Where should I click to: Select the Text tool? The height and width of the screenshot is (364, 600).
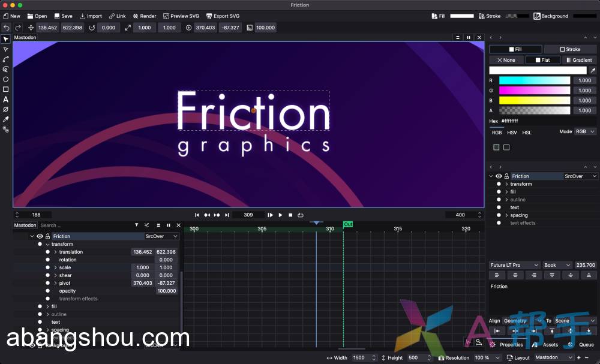pos(5,99)
